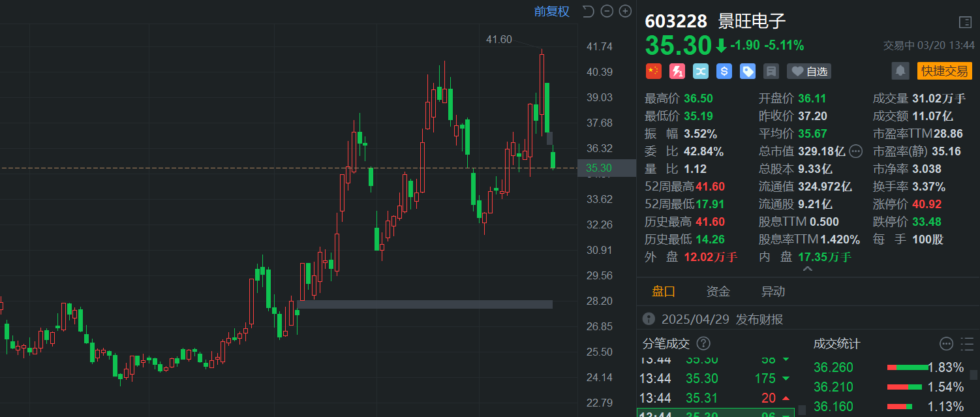980x417 pixels.
Task: Click 总市值 value 329.18亿
Action: tap(821, 151)
